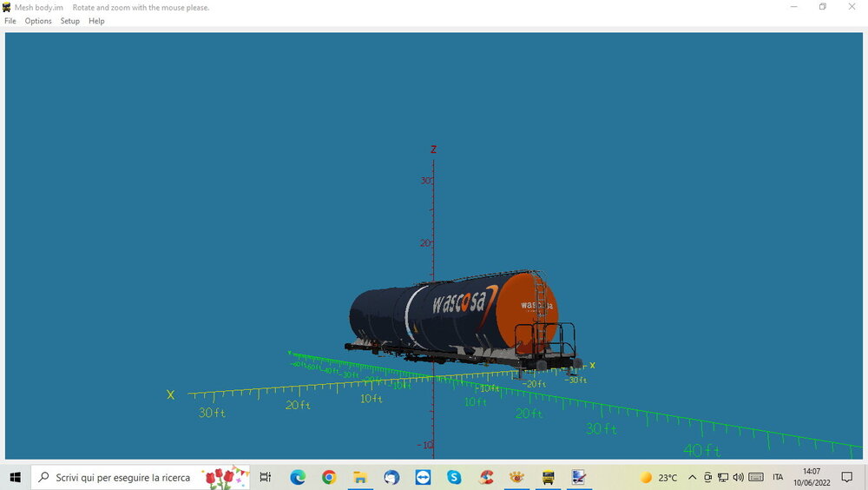Open the clock showing 14:07
This screenshot has width=868, height=490.
click(812, 477)
